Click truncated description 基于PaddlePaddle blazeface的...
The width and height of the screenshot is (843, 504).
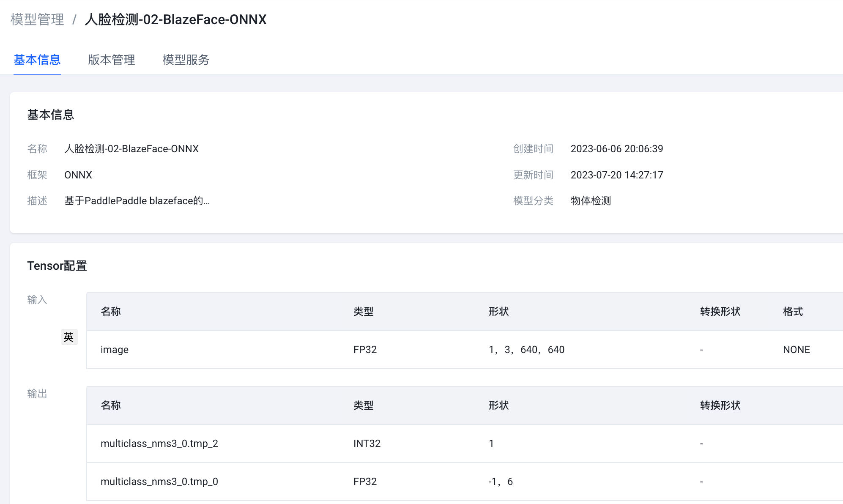tap(137, 201)
